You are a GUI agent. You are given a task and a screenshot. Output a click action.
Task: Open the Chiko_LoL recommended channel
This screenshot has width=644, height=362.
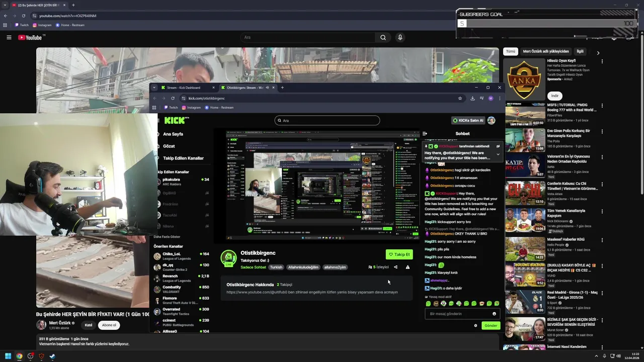[181, 256]
